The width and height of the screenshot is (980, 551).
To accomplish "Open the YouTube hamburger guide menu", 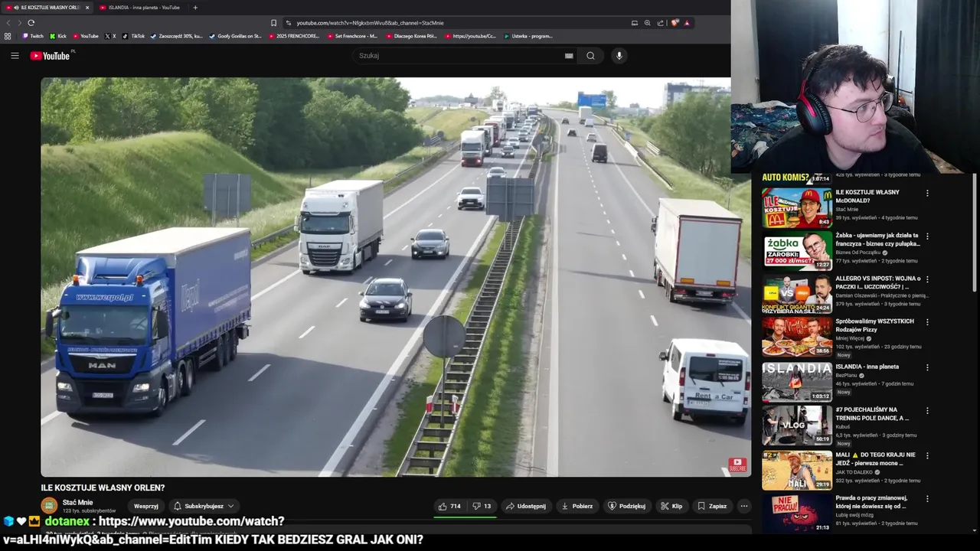I will 15,55.
